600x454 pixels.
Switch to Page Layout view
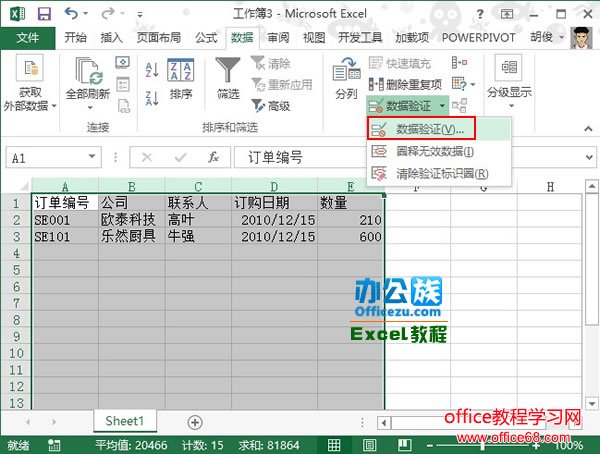369,445
